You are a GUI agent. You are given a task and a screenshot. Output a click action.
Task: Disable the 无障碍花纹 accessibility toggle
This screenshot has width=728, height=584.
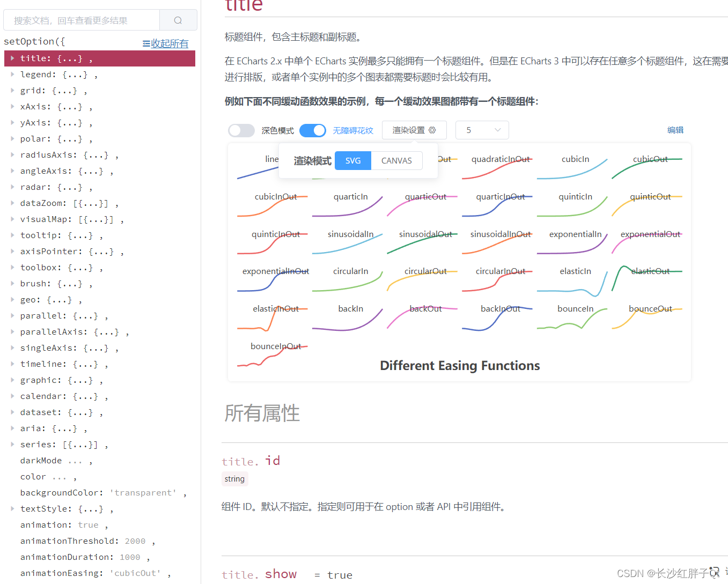click(313, 130)
